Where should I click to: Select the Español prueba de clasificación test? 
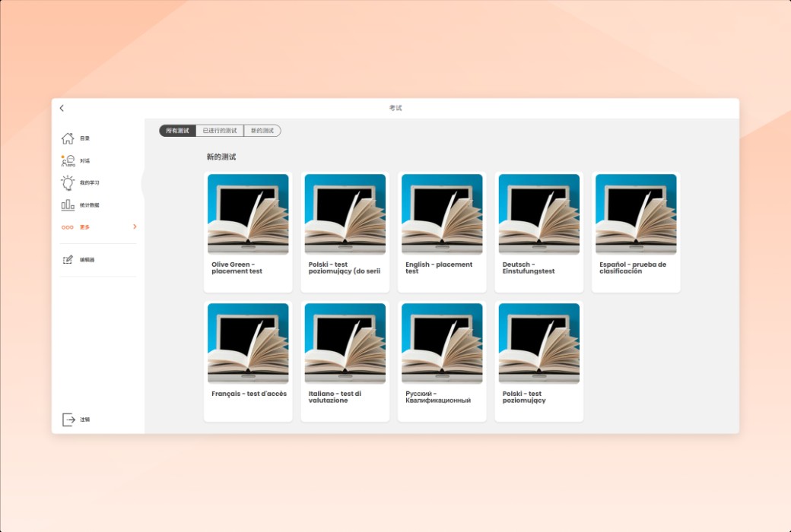[636, 231]
